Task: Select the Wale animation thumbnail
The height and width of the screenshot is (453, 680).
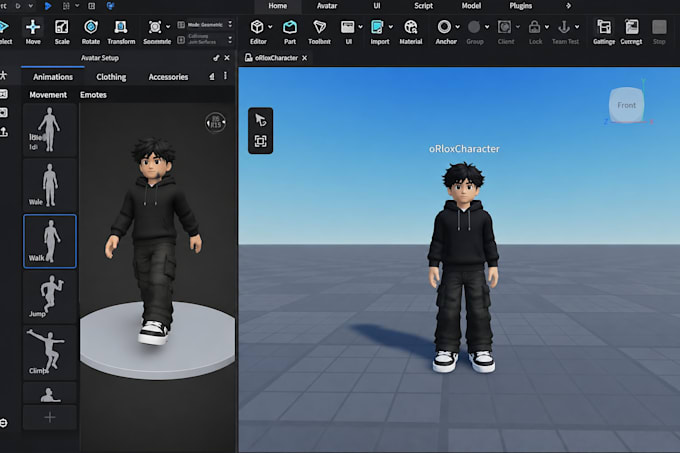Action: coord(50,185)
